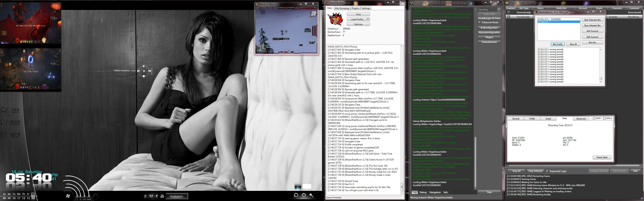Uncheck Enhanced Mode in Honorbuddy
This screenshot has height=201, width=644.
[480, 22]
